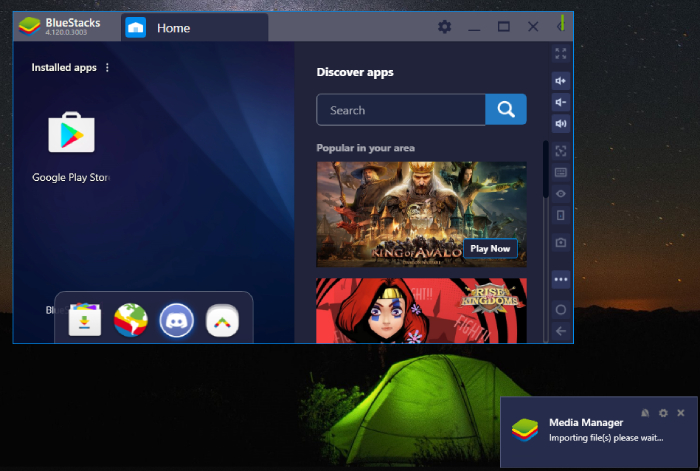Open the App Center dock icon
Viewport: 700px width, 471px height.
[85, 320]
